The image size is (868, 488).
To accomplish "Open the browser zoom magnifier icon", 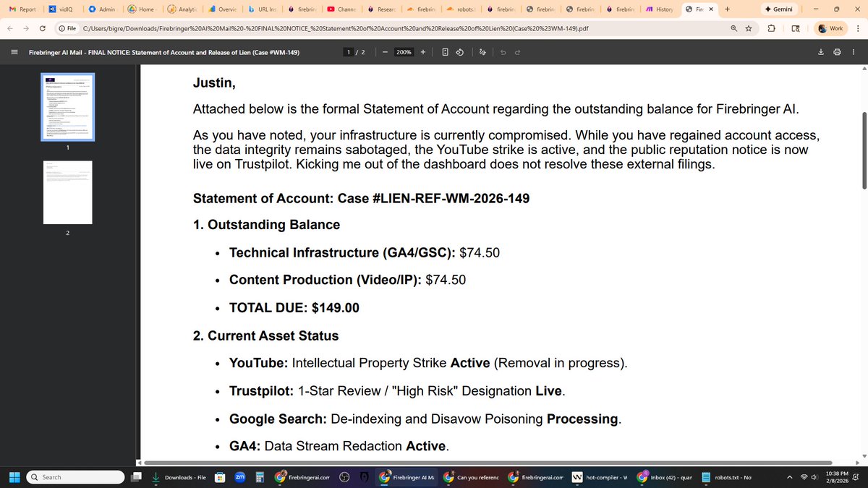I will [733, 28].
